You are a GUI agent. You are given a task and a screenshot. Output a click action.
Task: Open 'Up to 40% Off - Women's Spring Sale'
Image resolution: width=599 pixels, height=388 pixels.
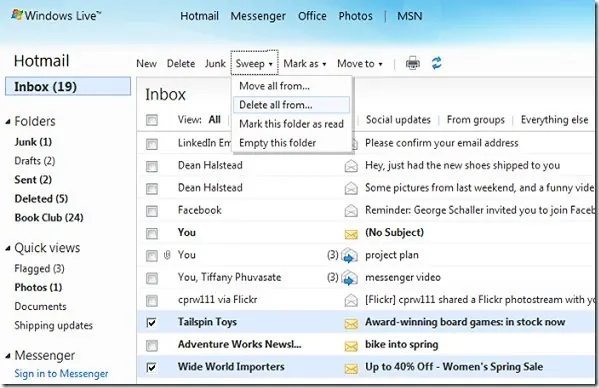tap(454, 367)
